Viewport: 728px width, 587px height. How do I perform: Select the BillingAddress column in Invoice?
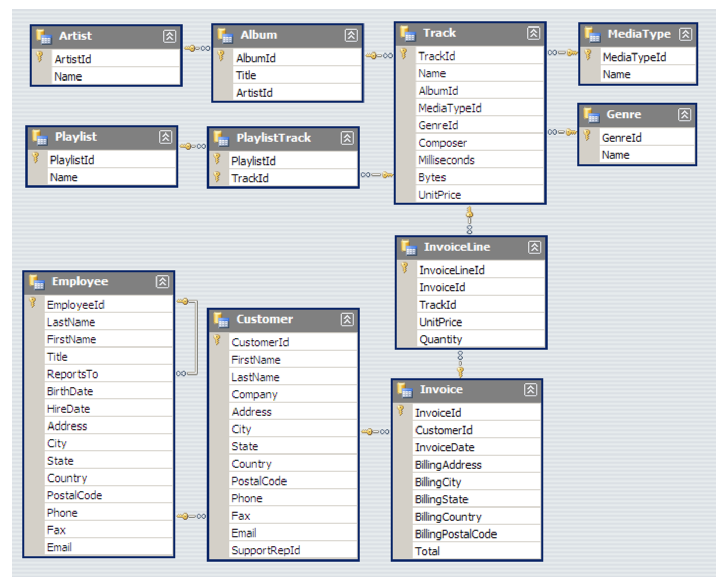point(477,465)
